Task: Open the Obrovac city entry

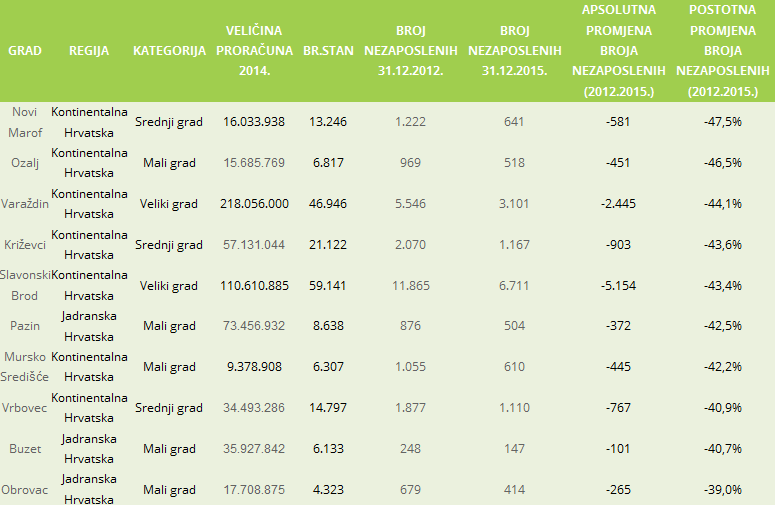Action: tap(24, 490)
